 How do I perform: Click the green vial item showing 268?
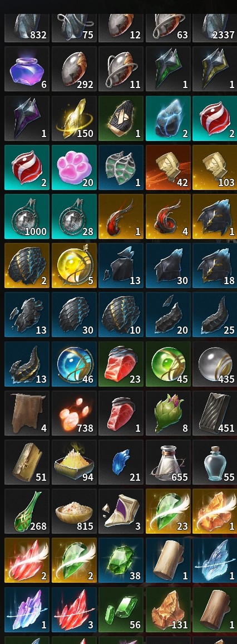click(27, 511)
